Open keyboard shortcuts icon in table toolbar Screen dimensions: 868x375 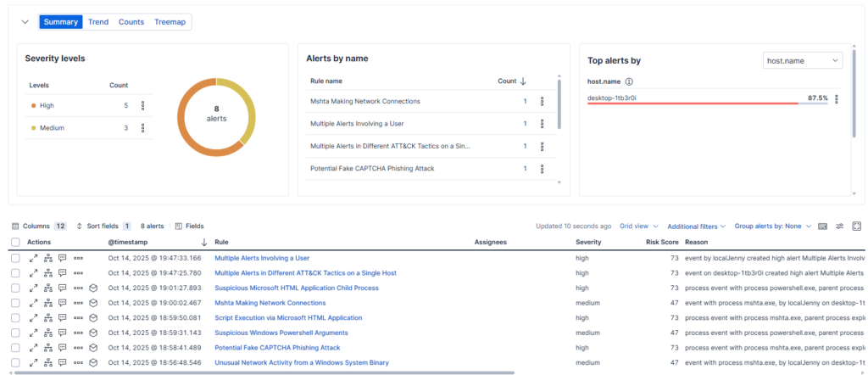click(822, 227)
